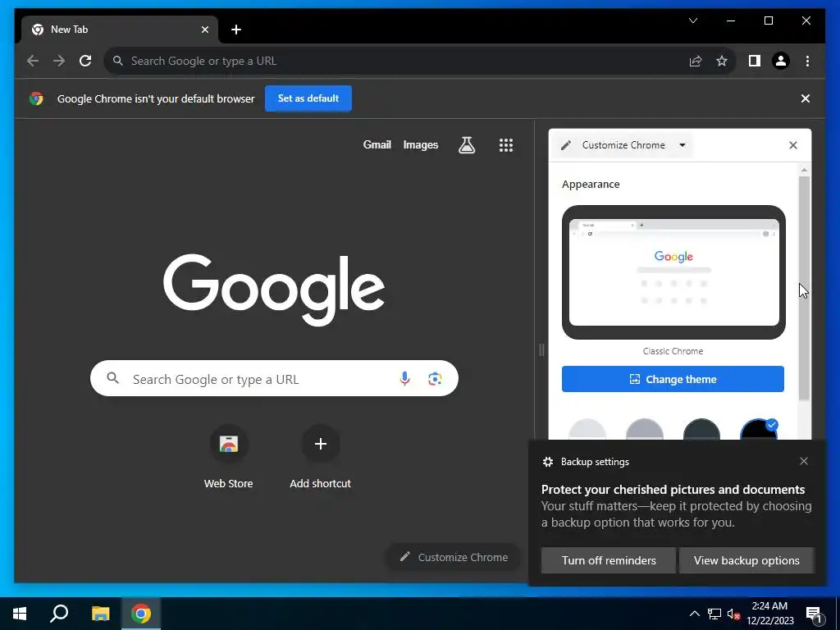Screen dimensions: 840x630
Task: Open the tab search chevron
Action: coord(693,21)
